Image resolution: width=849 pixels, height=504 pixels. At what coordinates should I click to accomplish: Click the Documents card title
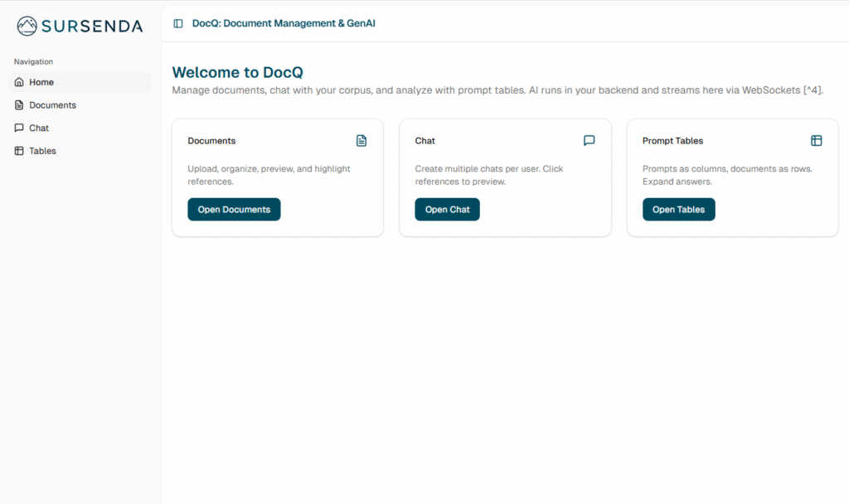coord(211,141)
